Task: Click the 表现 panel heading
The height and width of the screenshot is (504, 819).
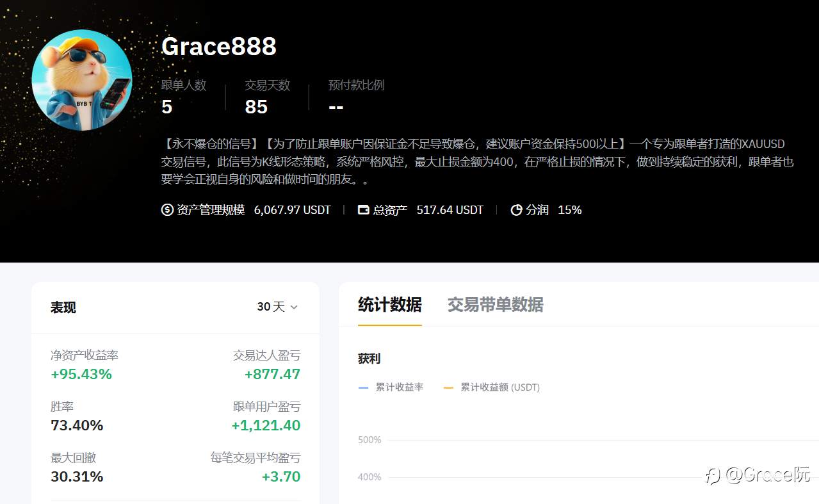Action: point(63,307)
